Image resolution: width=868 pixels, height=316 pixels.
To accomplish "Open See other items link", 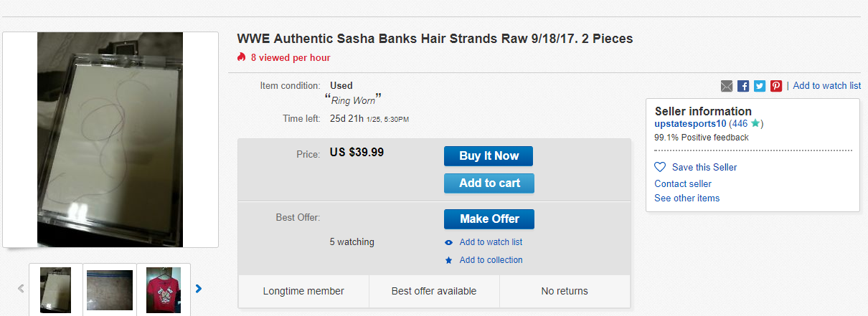I will click(x=687, y=198).
